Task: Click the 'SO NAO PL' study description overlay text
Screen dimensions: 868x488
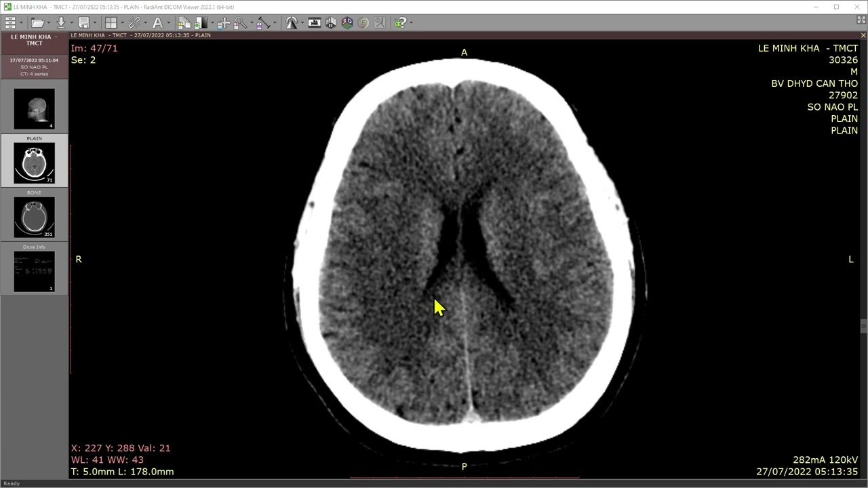Action: point(833,107)
